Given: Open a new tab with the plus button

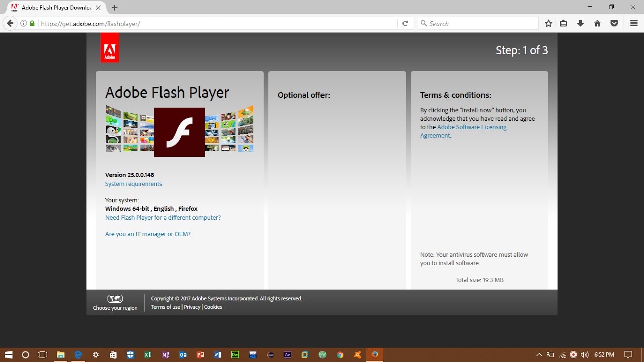Looking at the screenshot, I should click(115, 8).
